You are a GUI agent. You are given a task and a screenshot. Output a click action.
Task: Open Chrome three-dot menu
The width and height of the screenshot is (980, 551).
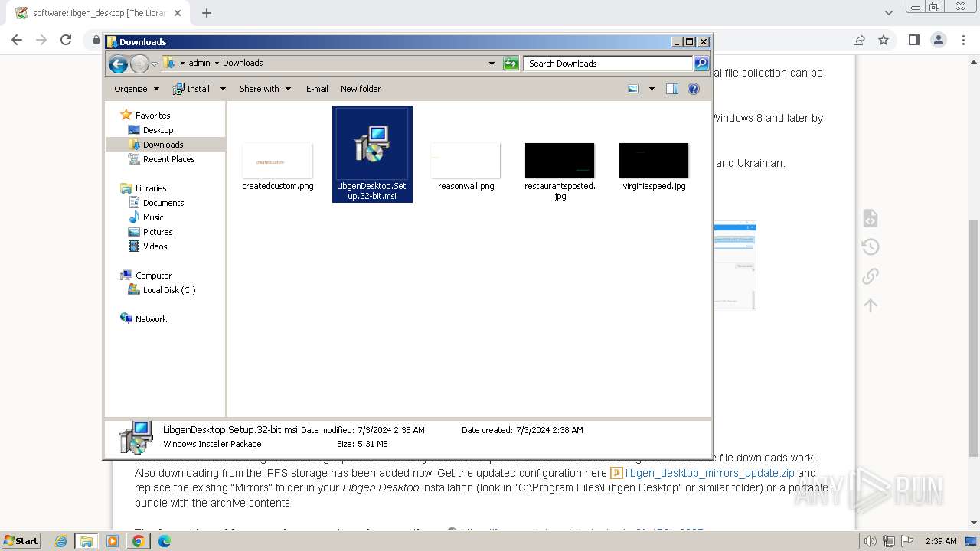coord(964,40)
